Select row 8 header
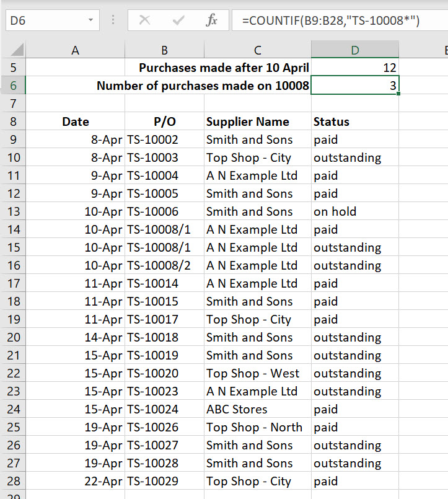448x499 pixels. (x=14, y=121)
